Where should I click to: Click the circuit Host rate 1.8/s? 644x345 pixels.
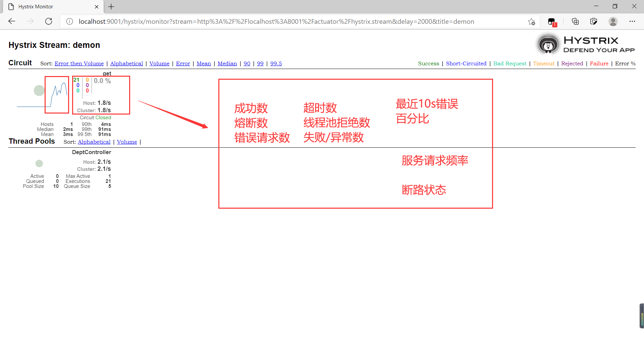click(x=104, y=103)
